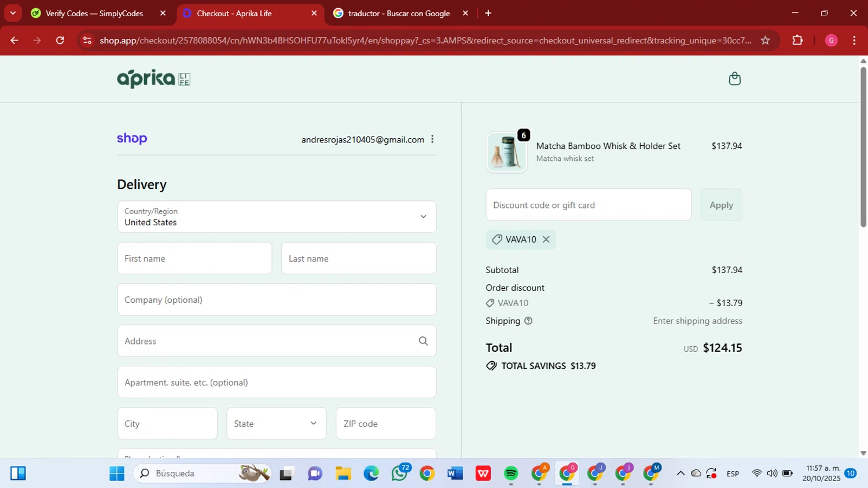Launch Microsoft Edge from the taskbar
Screen dimensions: 868x488
point(371,474)
